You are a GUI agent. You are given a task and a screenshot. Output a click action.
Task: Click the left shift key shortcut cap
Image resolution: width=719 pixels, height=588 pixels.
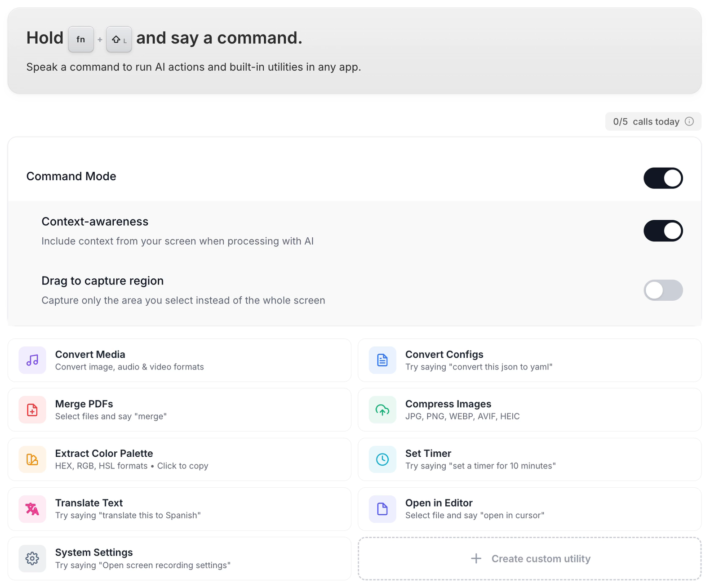point(119,39)
